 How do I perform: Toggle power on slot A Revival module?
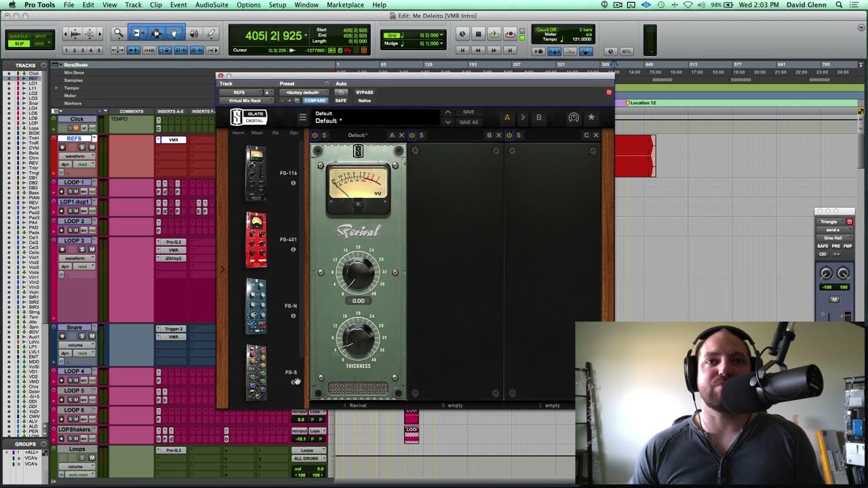click(315, 135)
